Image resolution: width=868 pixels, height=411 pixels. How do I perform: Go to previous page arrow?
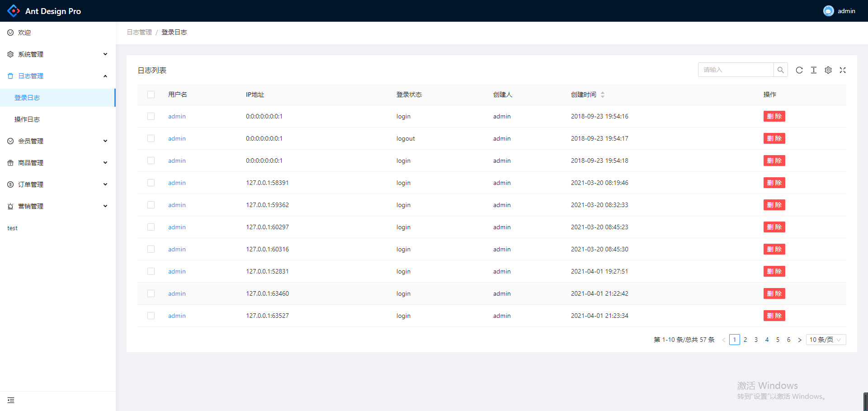723,340
